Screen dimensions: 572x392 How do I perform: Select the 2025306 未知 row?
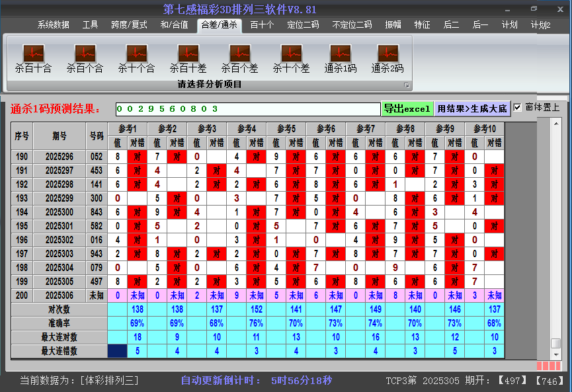(60, 295)
